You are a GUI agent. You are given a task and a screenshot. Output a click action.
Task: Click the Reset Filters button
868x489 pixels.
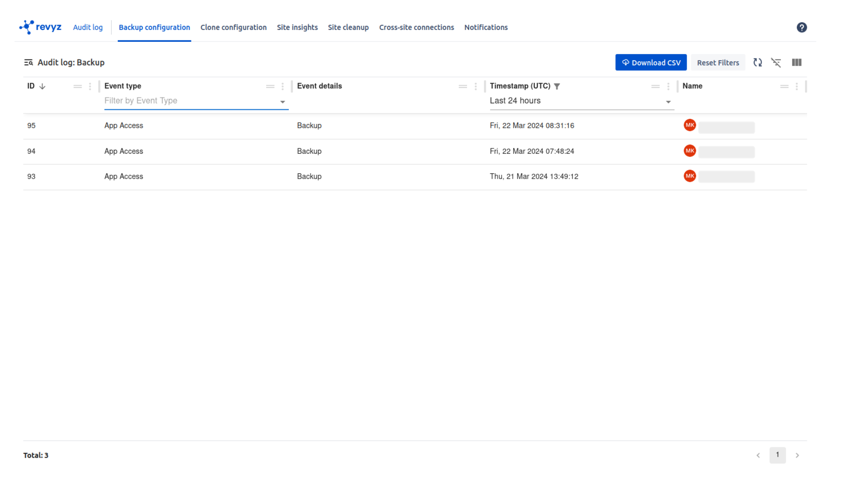(717, 63)
